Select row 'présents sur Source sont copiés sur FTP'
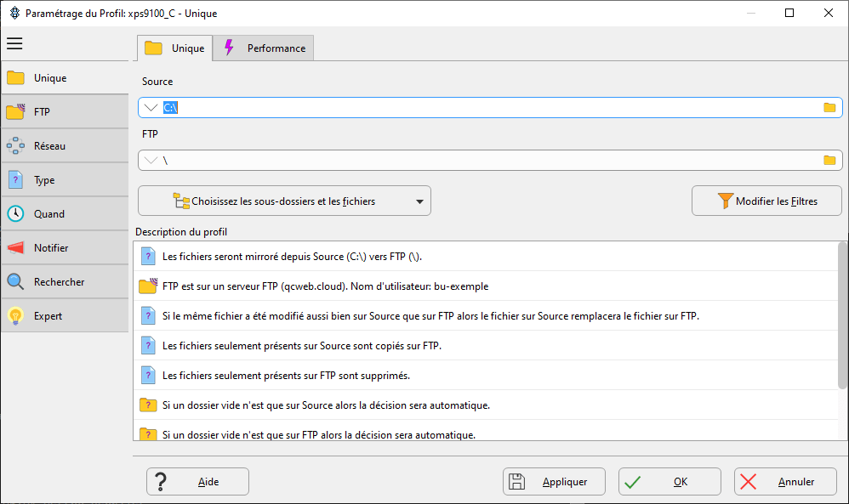 tap(485, 346)
